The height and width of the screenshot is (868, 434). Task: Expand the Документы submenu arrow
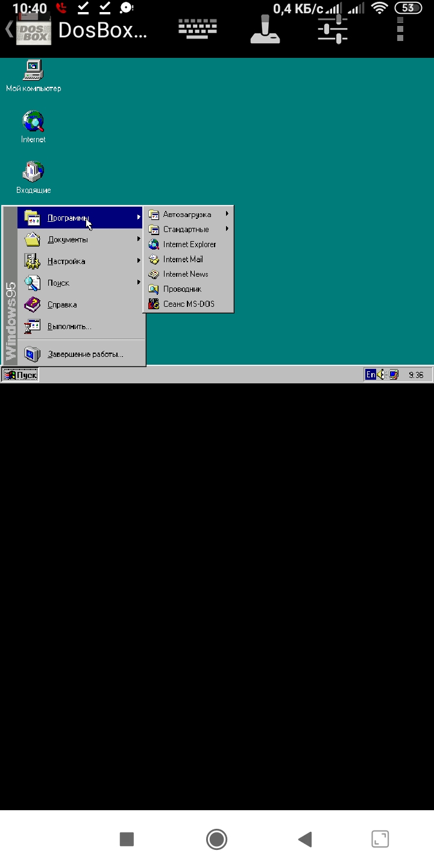click(139, 239)
